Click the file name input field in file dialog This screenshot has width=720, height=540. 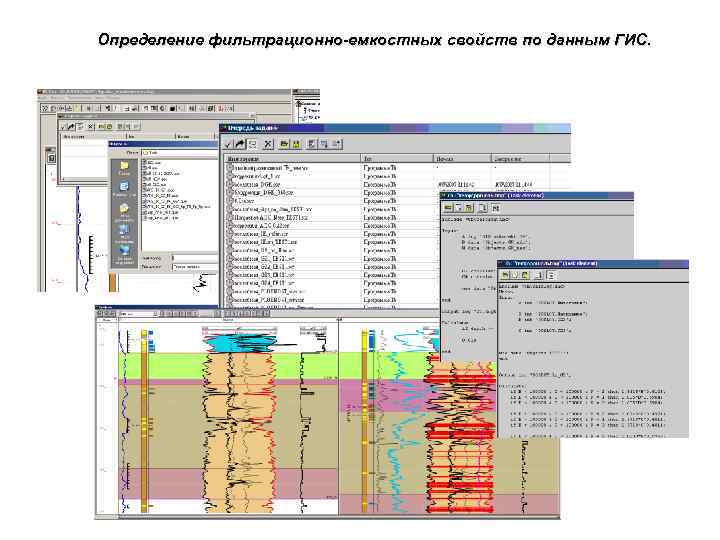pyautogui.click(x=195, y=258)
